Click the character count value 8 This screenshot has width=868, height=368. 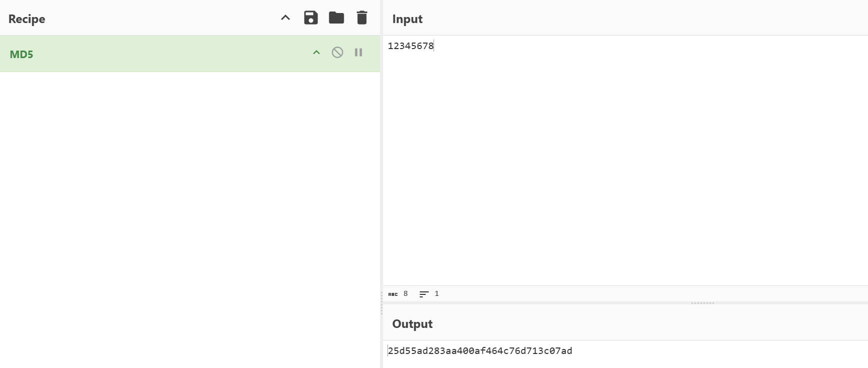tap(405, 294)
